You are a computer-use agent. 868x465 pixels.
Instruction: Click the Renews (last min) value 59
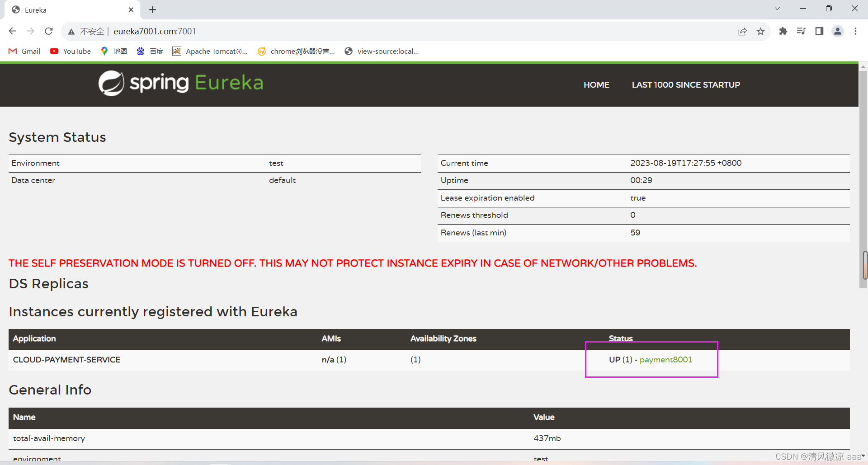tap(635, 233)
